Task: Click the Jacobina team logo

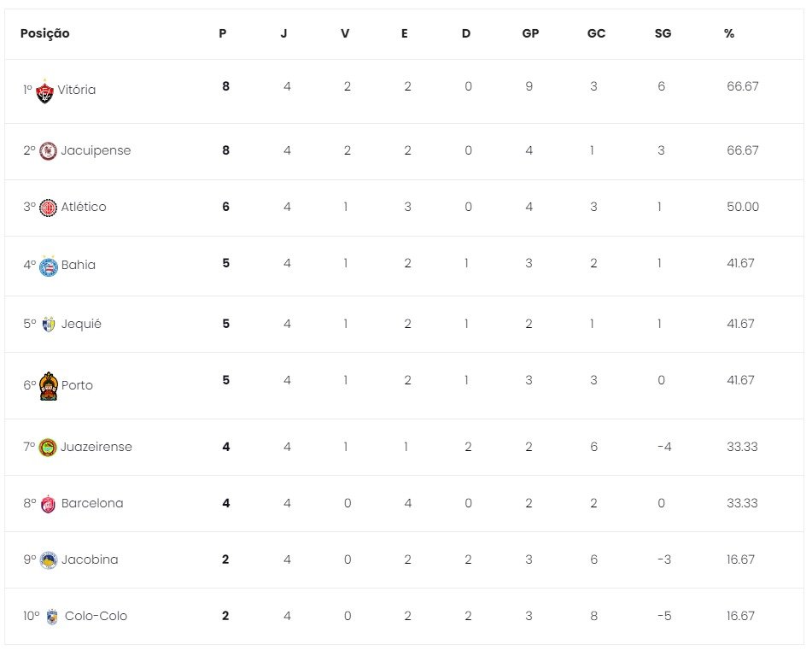Action: coord(49,560)
